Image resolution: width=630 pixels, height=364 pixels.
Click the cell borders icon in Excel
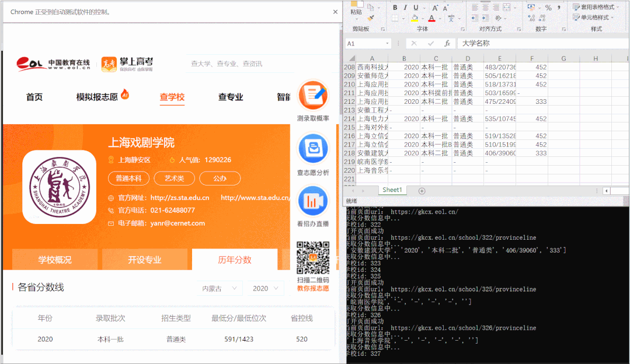(x=395, y=18)
